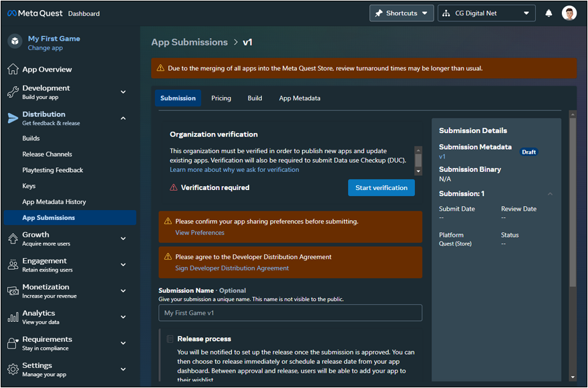
Task: Open the user profile avatar
Action: (569, 13)
